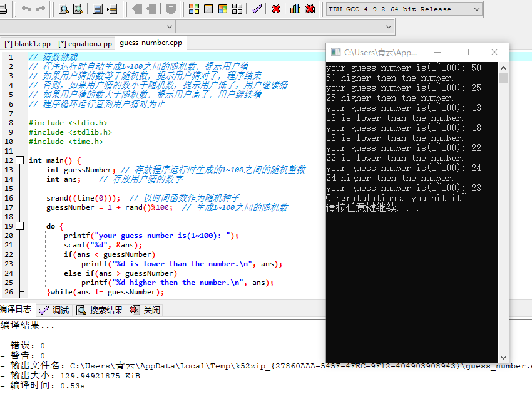Click the Print icon in the toolbar

point(3,9)
